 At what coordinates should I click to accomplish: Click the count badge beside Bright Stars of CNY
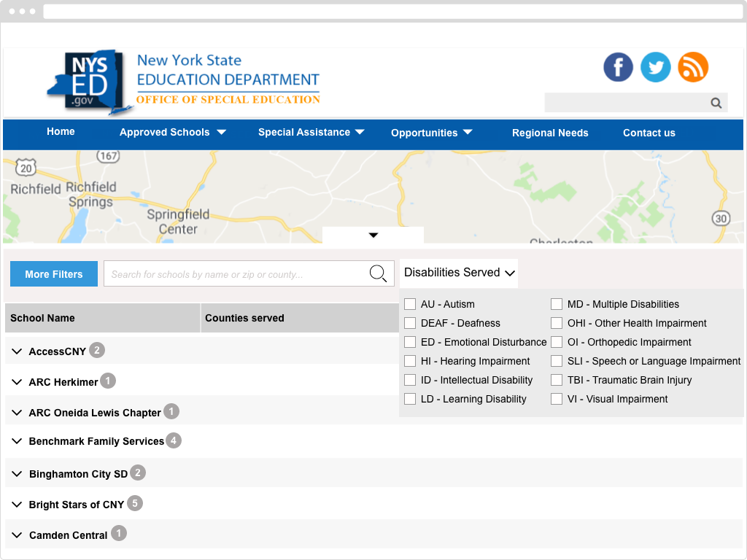pos(135,503)
